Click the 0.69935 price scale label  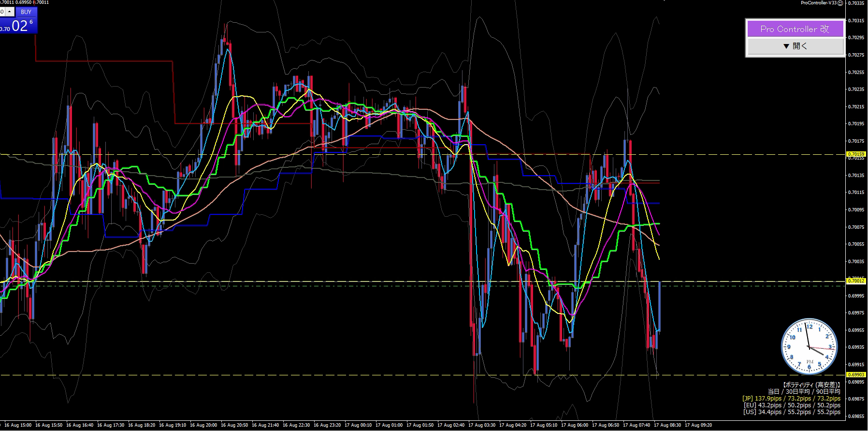point(856,347)
